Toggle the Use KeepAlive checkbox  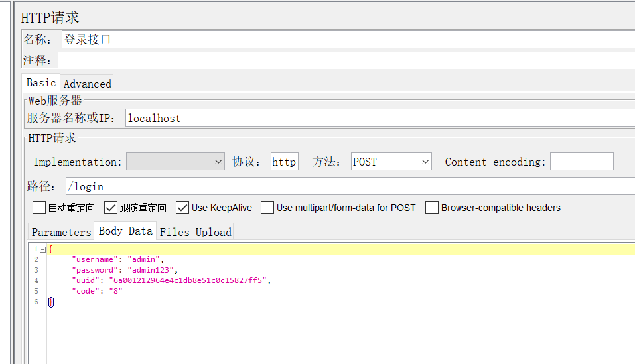[x=182, y=208]
